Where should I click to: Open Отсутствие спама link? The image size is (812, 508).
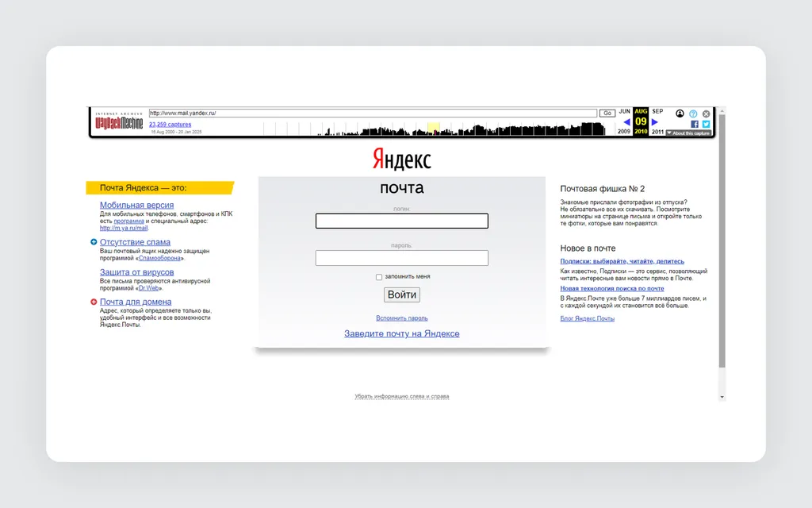(135, 242)
